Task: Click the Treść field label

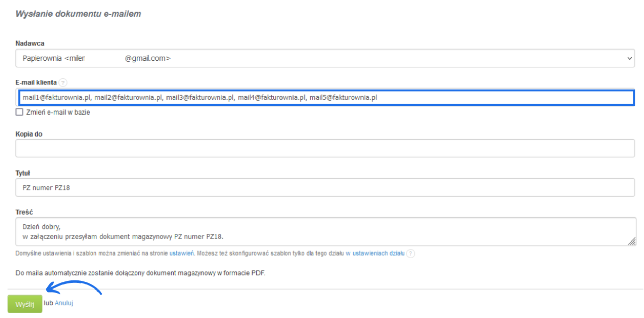Action: pyautogui.click(x=24, y=212)
